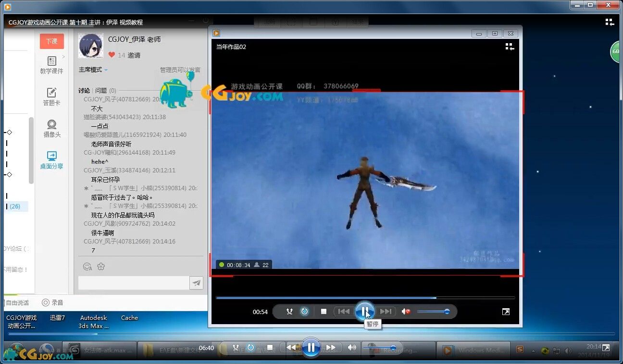Click the 00:08:34 recording timer overlay
Viewport: 623px width, 364px height.
(x=244, y=265)
